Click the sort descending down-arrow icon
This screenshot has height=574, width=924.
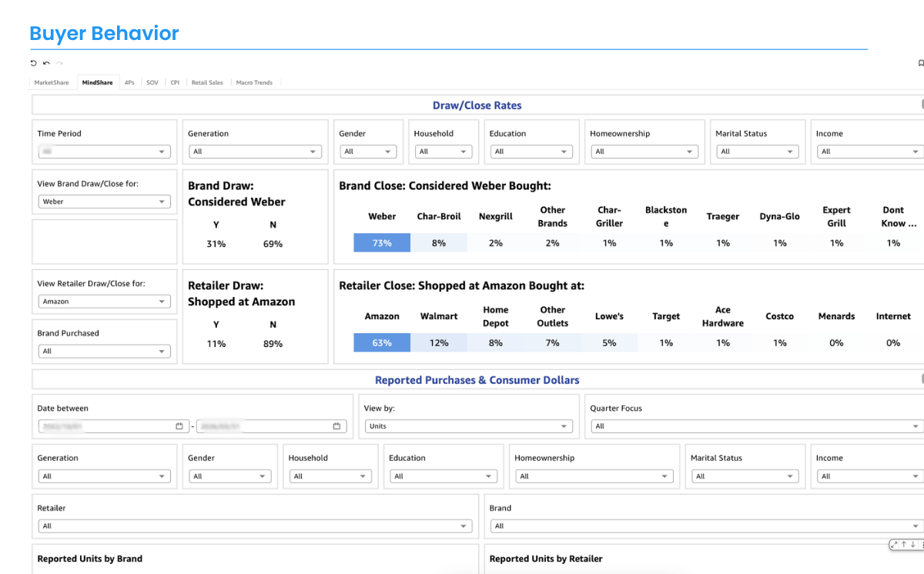[x=912, y=545]
